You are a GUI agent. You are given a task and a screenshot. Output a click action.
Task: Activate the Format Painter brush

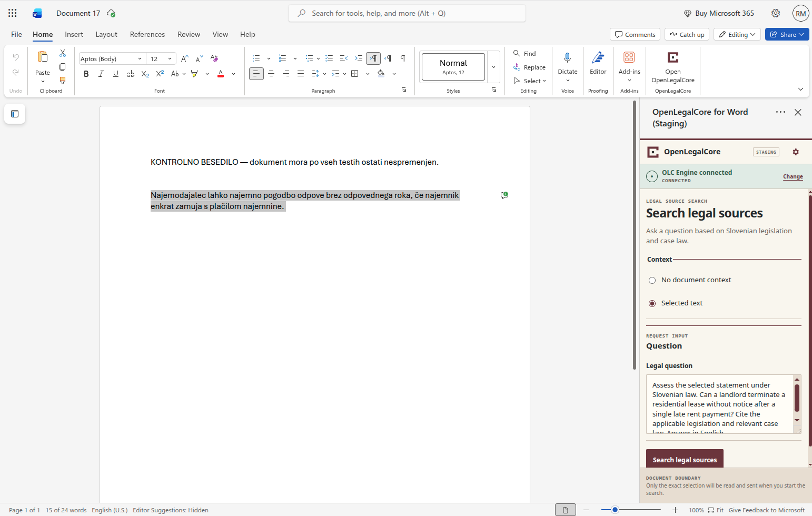[63, 81]
